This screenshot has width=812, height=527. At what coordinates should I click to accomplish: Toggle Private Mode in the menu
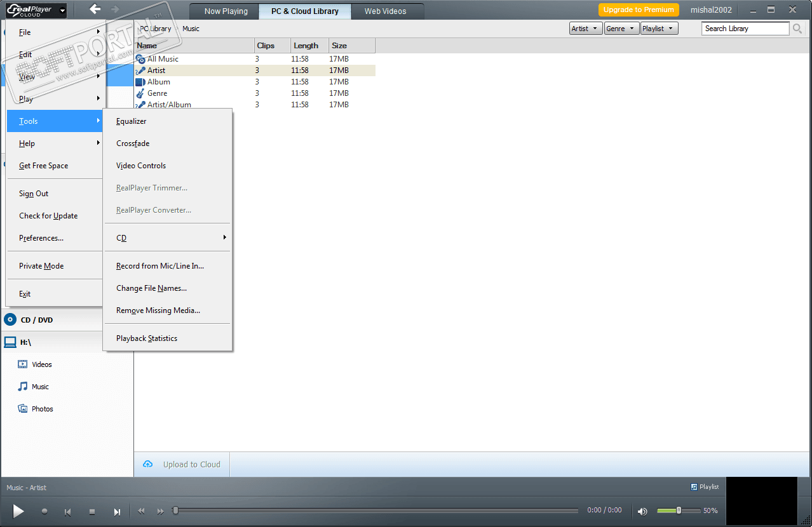point(41,266)
